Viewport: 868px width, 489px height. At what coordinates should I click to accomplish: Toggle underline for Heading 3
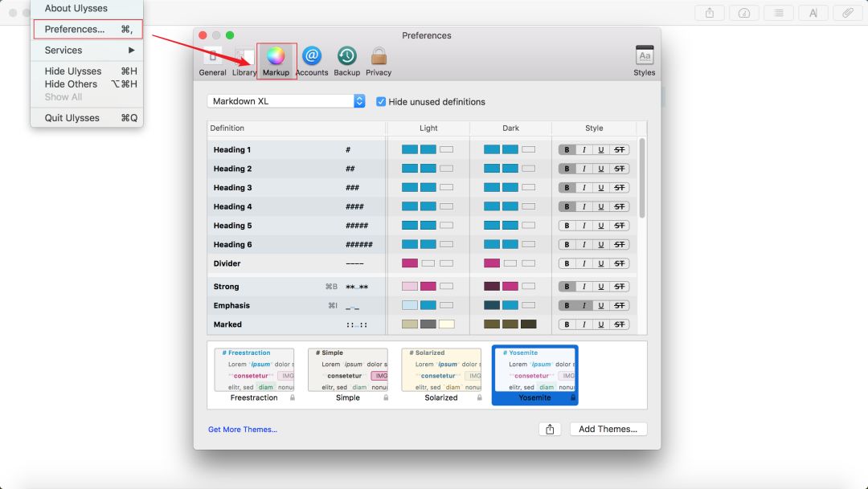601,188
